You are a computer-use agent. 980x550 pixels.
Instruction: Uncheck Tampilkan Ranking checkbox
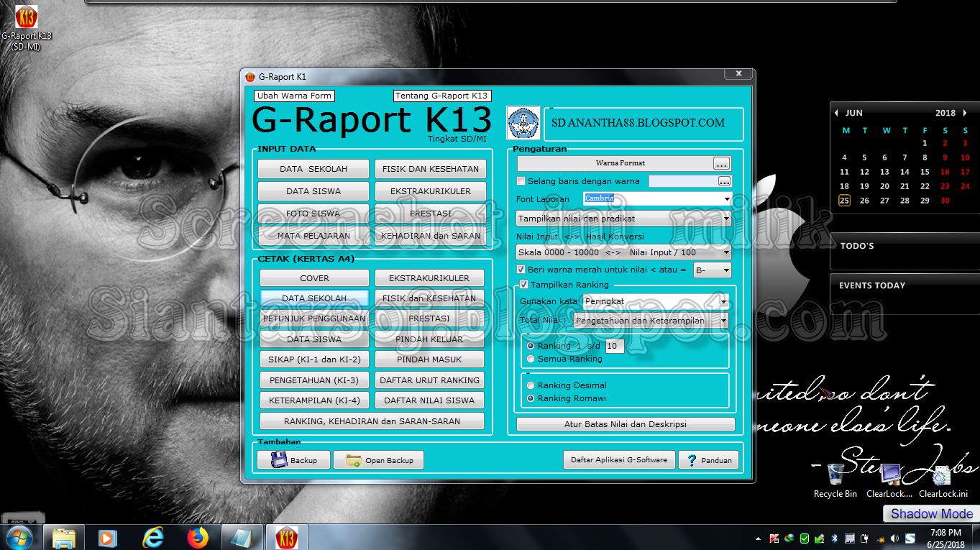coord(523,285)
